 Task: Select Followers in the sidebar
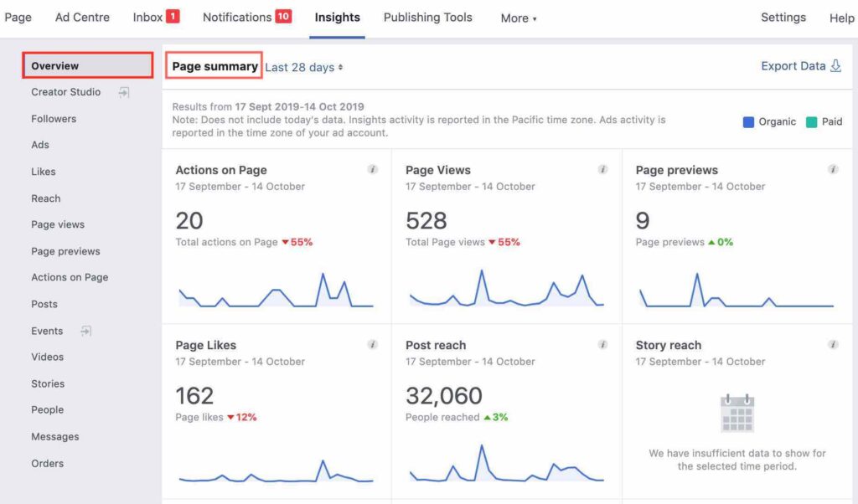[54, 119]
